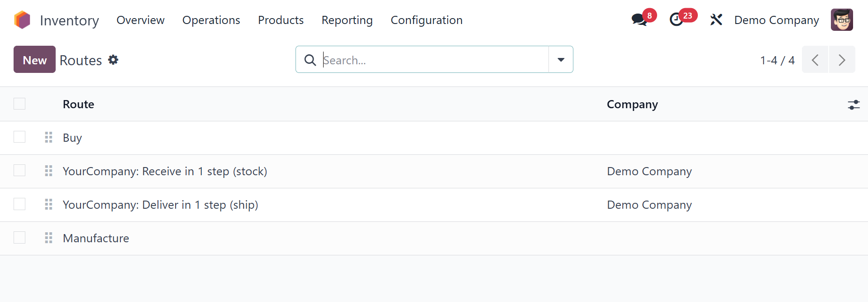The height and width of the screenshot is (302, 868).
Task: Open the Products menu
Action: pyautogui.click(x=281, y=20)
